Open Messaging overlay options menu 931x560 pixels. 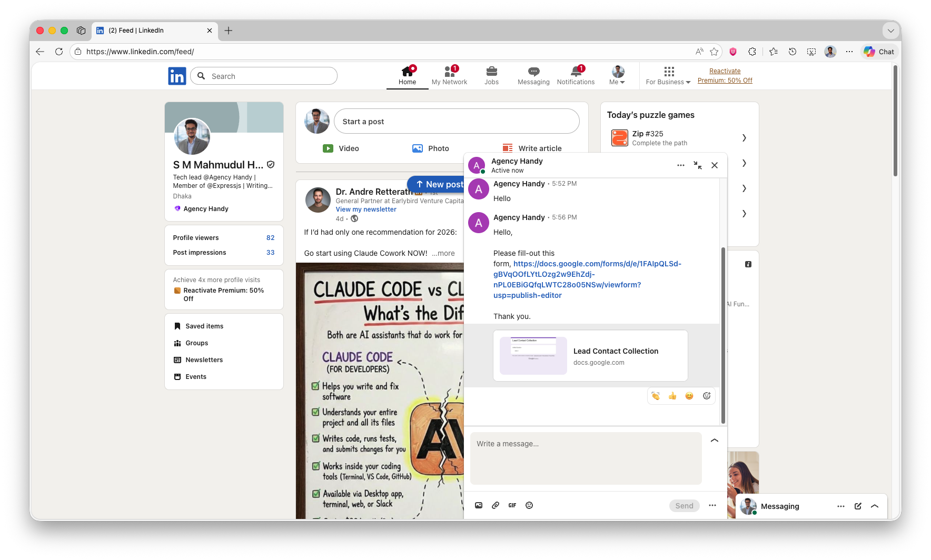point(841,506)
